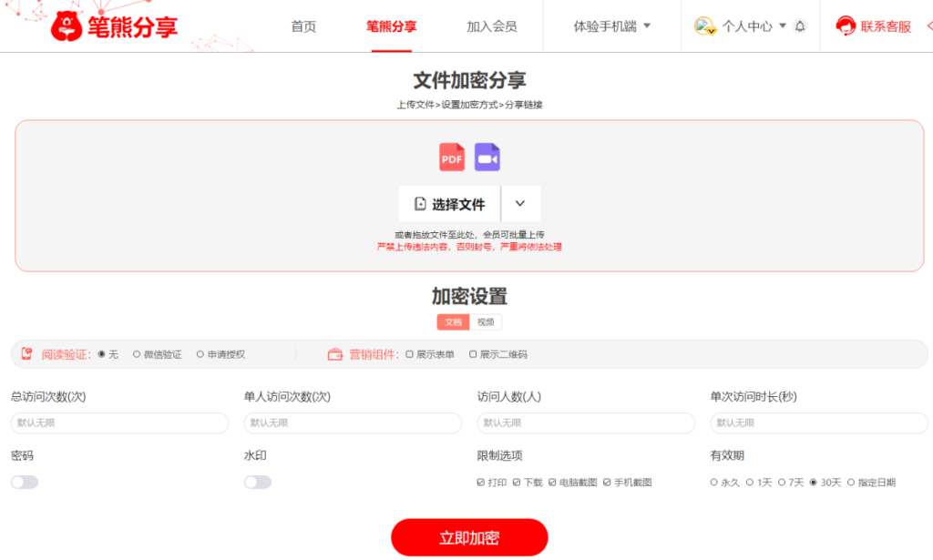Click the purple video file icon

click(x=487, y=158)
